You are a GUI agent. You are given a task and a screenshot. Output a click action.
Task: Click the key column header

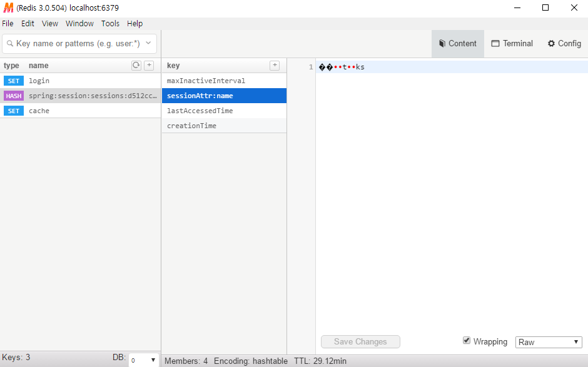coord(173,66)
